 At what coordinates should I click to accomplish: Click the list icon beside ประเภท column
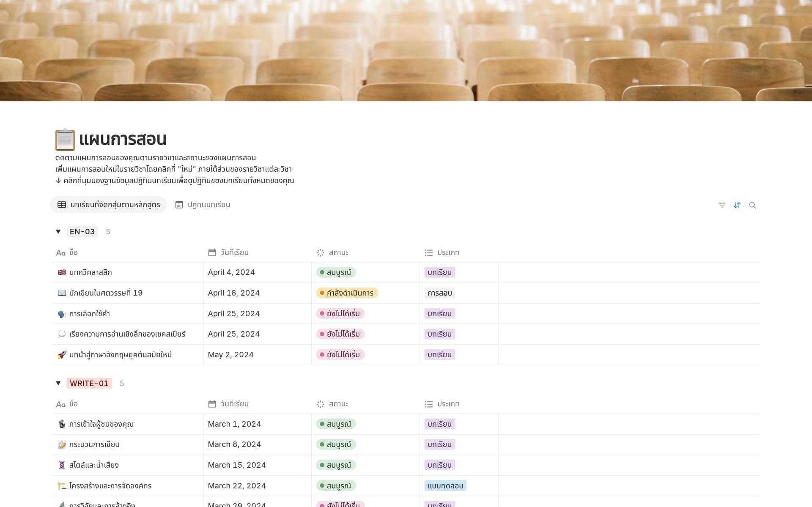428,252
